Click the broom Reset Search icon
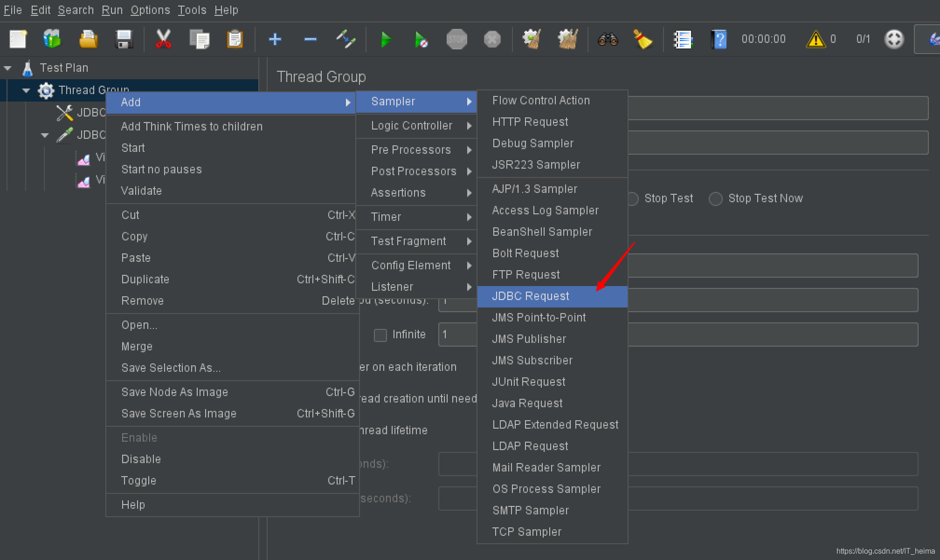The height and width of the screenshot is (560, 940). pos(643,40)
